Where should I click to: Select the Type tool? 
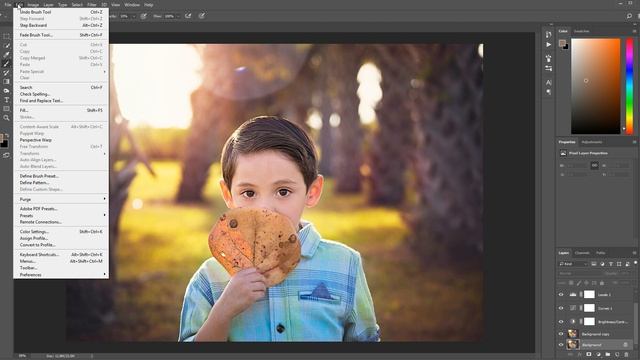[6, 100]
